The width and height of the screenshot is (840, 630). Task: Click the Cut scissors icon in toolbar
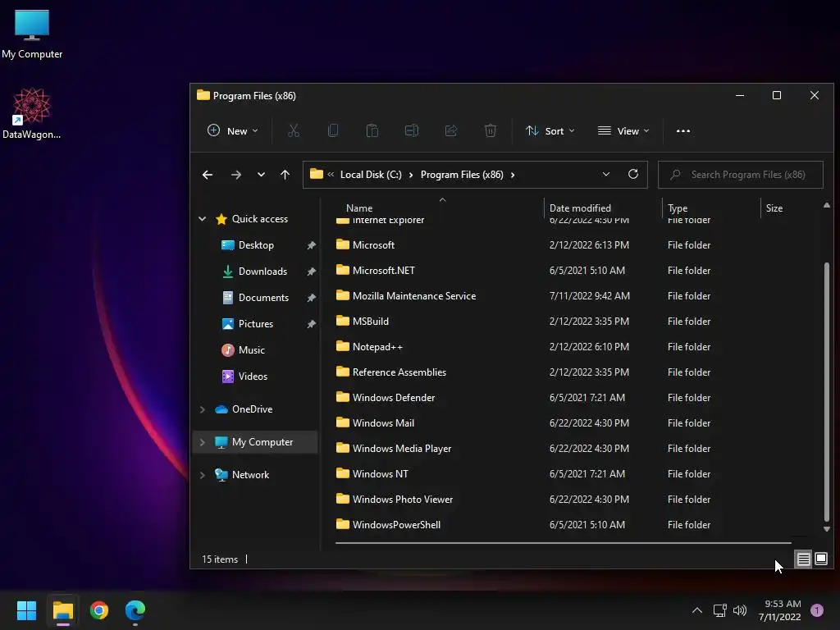pyautogui.click(x=294, y=130)
